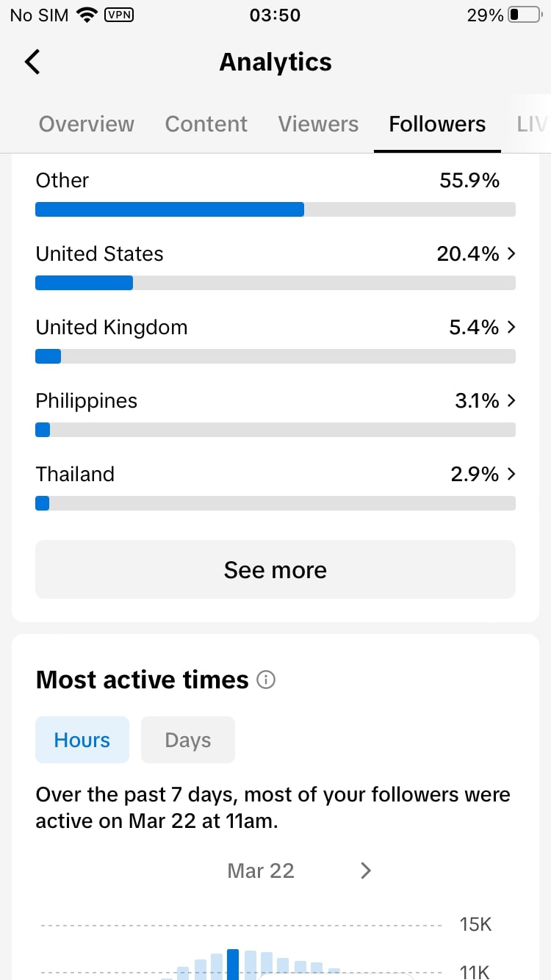Tap the highlighted dark blue chart bar

233,965
